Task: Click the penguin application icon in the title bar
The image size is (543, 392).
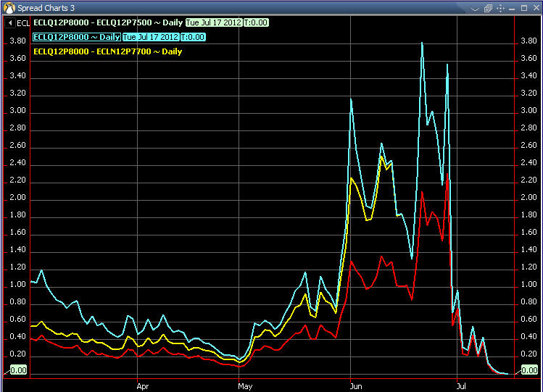Action: pyautogui.click(x=9, y=8)
